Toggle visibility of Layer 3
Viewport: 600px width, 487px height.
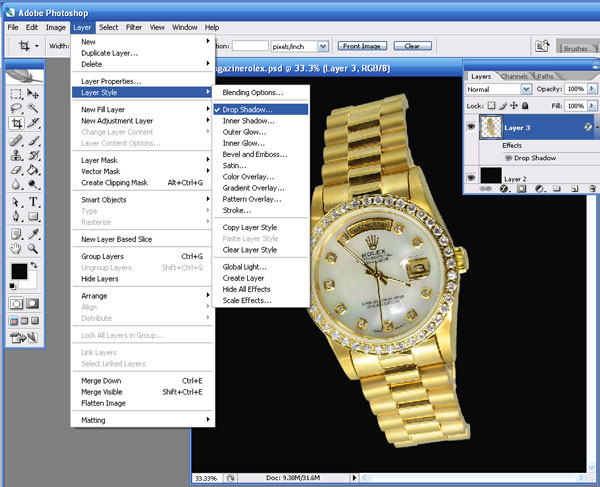tap(471, 126)
